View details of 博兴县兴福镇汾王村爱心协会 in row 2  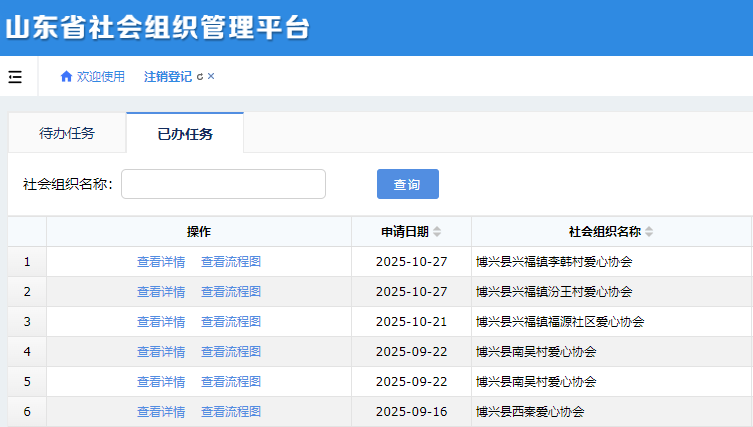pos(161,292)
